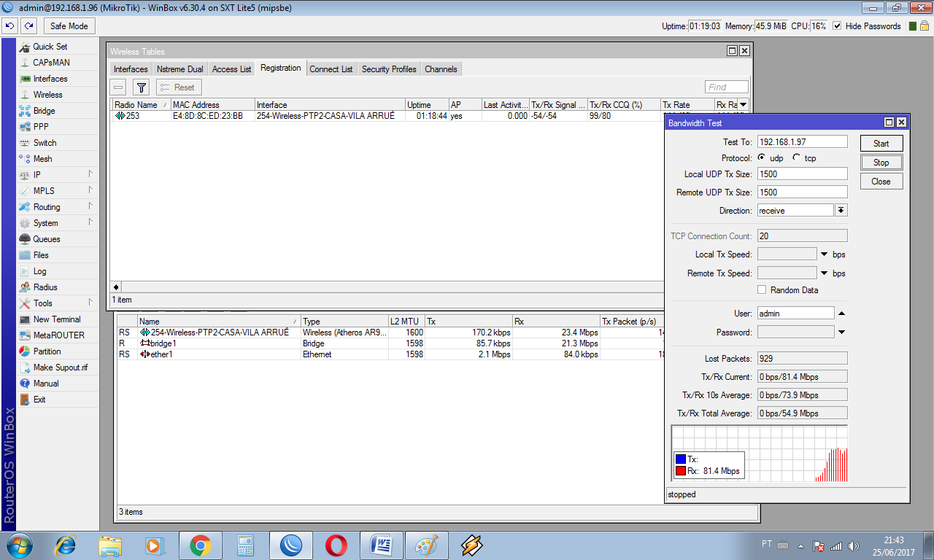Screen dimensions: 934x560
Task: Click the Reset button in Wireless Tables
Action: (179, 87)
